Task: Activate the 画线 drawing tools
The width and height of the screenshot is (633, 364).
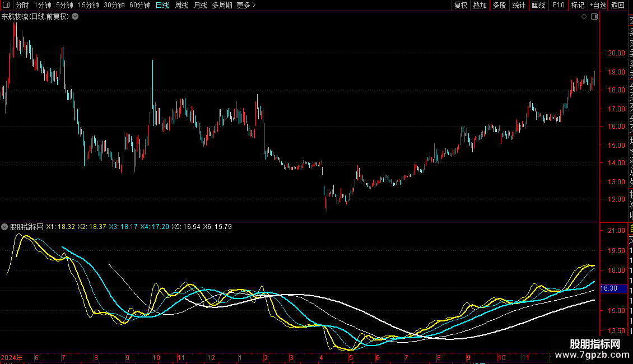Action: [x=538, y=5]
